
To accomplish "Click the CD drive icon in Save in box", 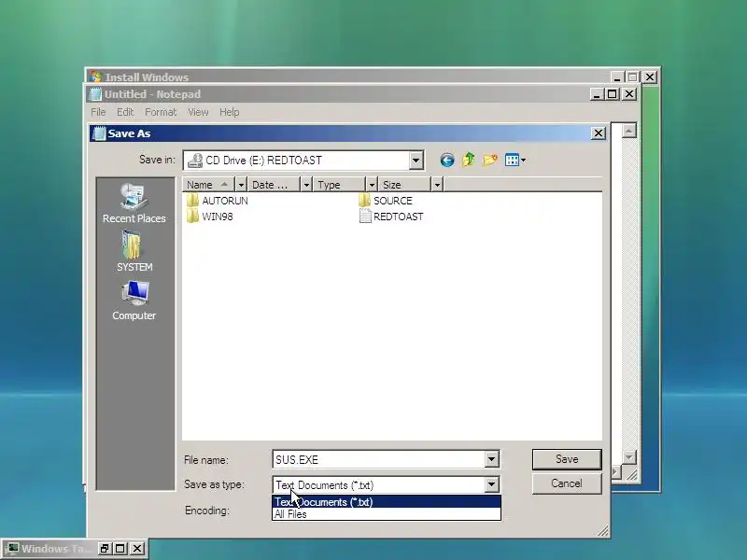I will pyautogui.click(x=195, y=161).
